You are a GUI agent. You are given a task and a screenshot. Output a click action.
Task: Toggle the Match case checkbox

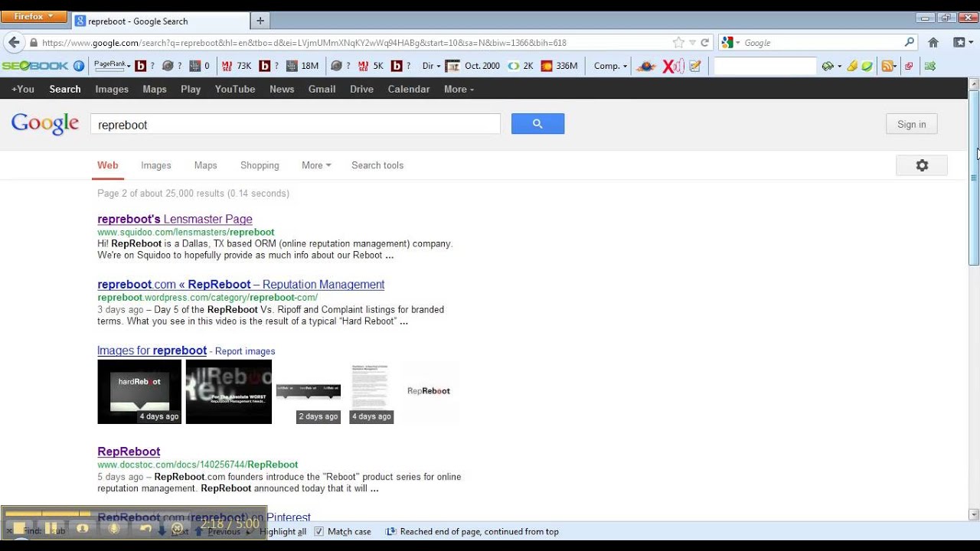[x=319, y=531]
